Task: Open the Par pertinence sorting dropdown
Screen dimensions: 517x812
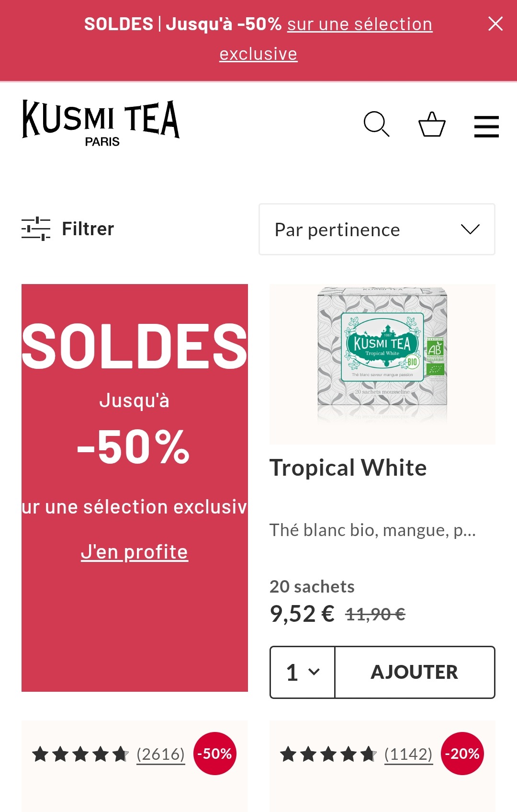Action: (x=376, y=229)
